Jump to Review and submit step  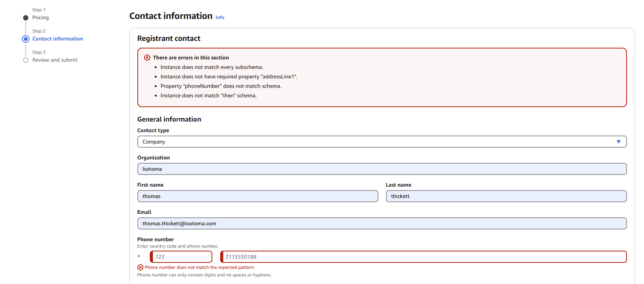tap(55, 60)
